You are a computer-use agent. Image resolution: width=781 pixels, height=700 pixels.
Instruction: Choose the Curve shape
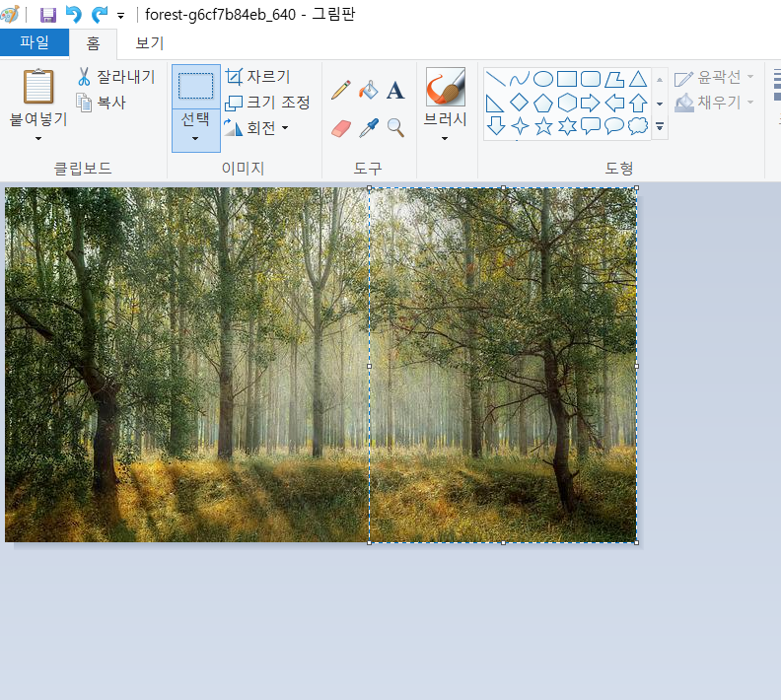coord(519,79)
